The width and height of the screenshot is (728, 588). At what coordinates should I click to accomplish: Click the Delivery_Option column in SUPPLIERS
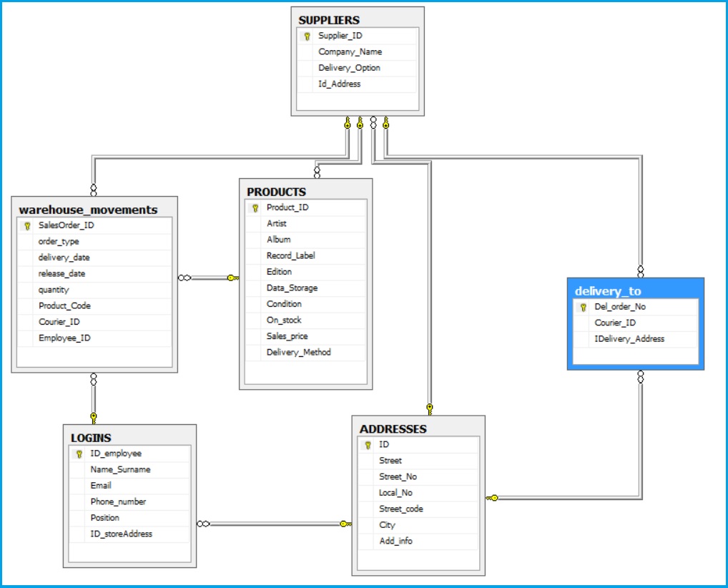(349, 68)
